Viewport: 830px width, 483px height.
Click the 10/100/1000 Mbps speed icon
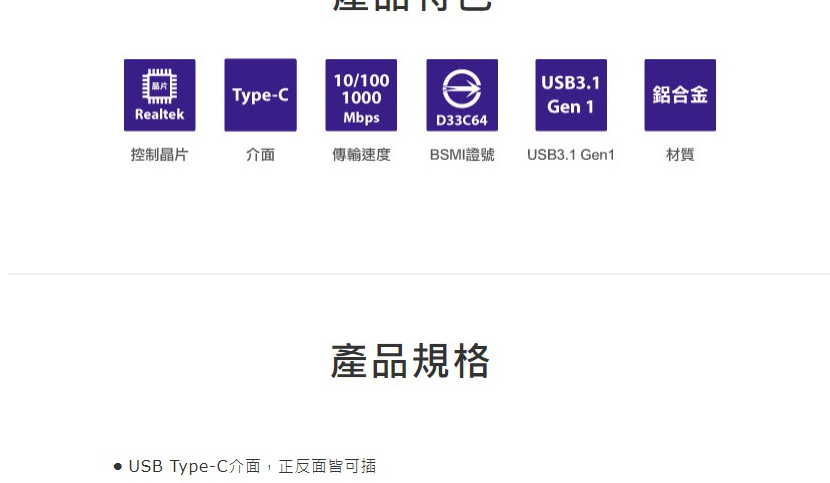tap(361, 95)
